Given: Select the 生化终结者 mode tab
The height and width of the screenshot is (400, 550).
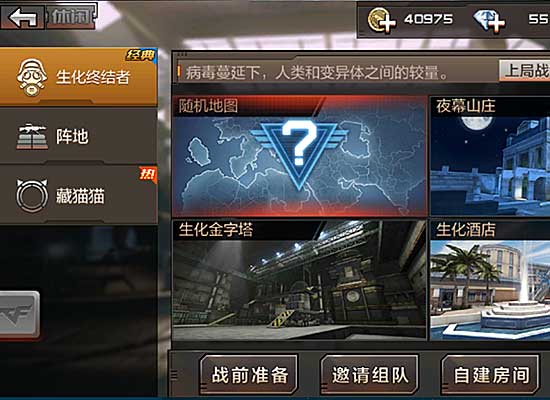Looking at the screenshot, I should point(78,76).
